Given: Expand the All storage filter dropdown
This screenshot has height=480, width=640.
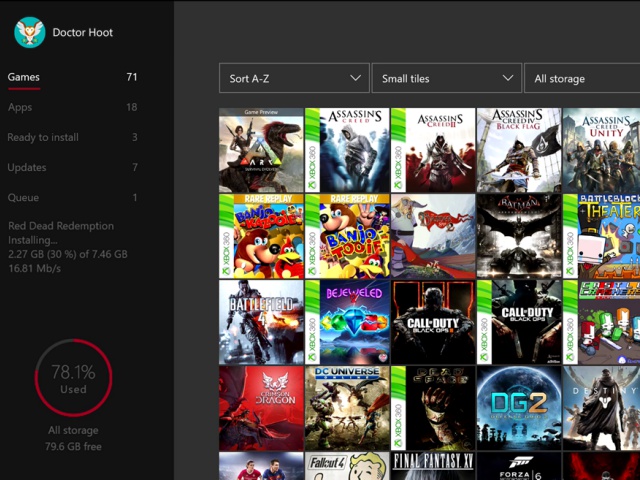Looking at the screenshot, I should [582, 79].
